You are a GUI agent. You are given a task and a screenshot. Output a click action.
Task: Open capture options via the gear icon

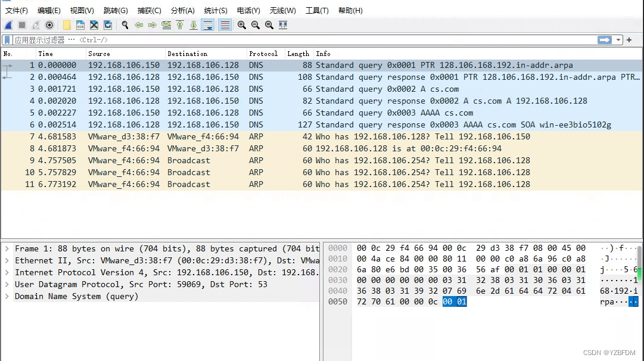(49, 24)
